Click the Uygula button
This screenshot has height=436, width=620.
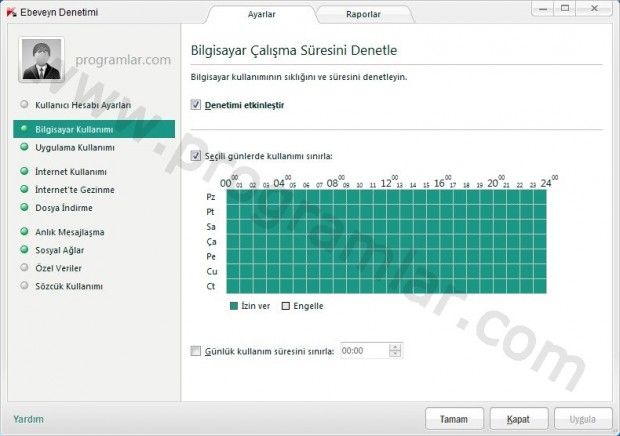[x=583, y=419]
